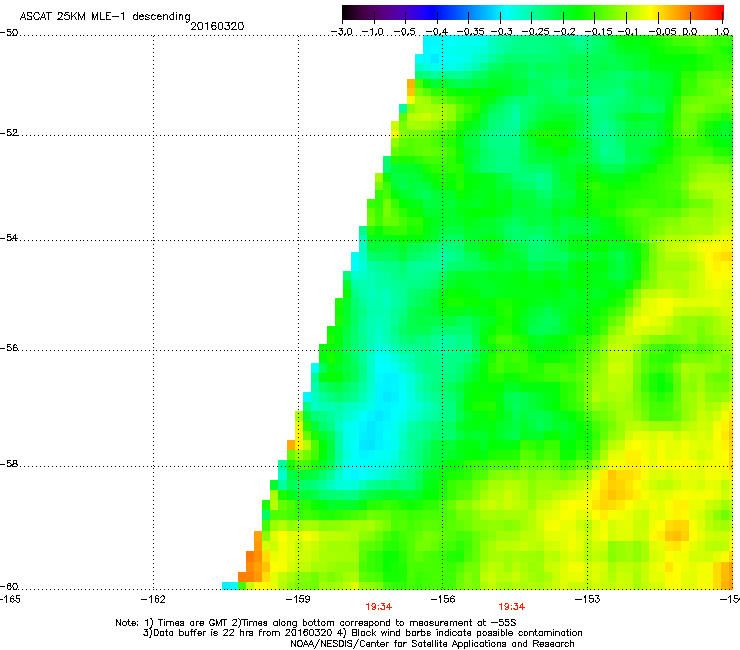Click the -0.5 color bar label
The height and width of the screenshot is (650, 740).
coord(404,32)
